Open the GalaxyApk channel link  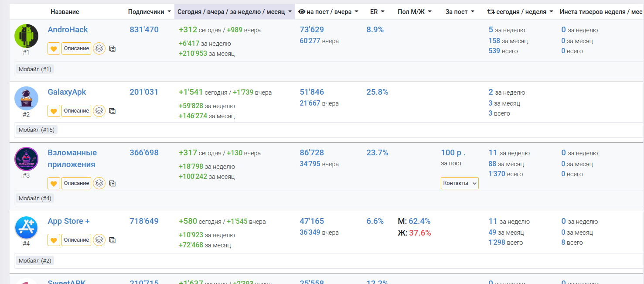(x=67, y=92)
